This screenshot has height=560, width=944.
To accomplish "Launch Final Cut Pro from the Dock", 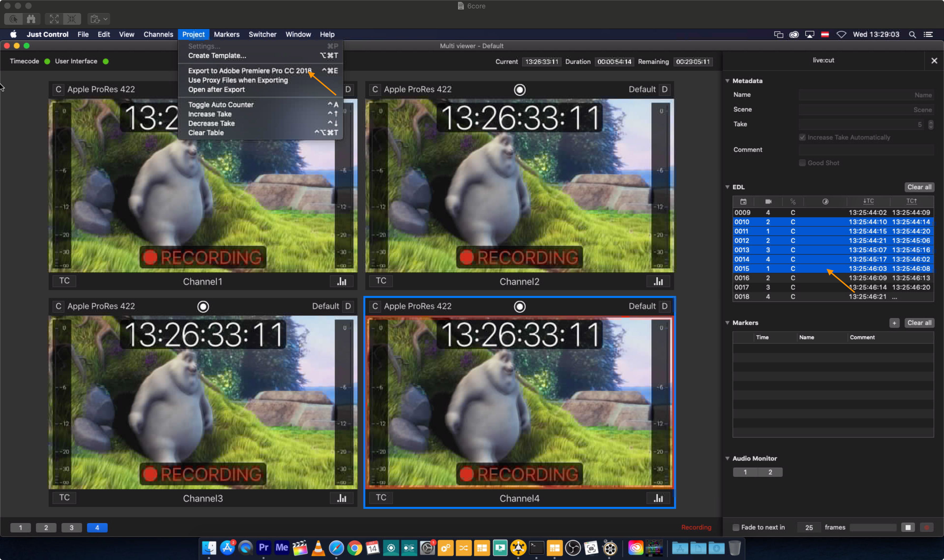I will tap(300, 548).
